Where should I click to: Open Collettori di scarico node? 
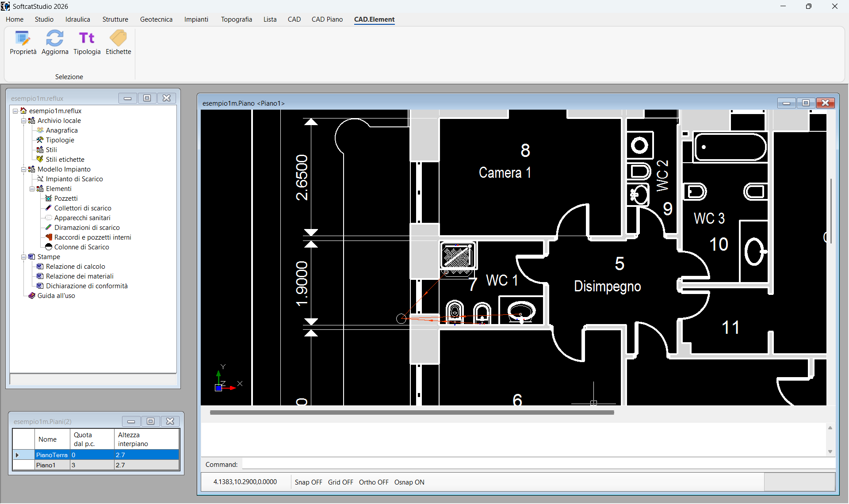coord(83,208)
